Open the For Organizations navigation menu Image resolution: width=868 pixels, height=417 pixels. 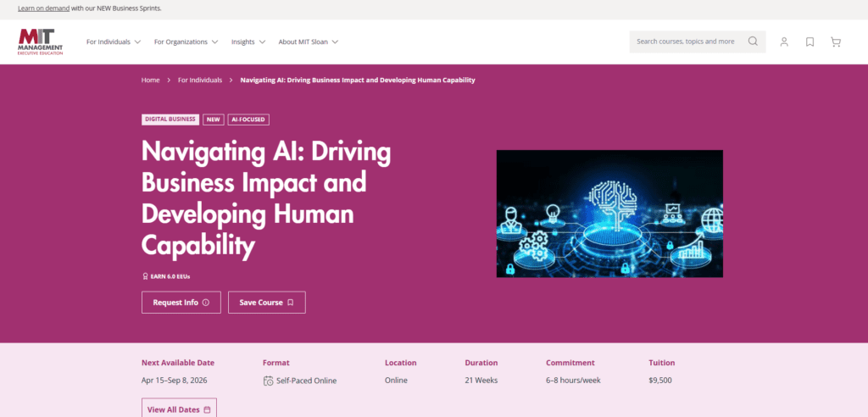tap(186, 42)
